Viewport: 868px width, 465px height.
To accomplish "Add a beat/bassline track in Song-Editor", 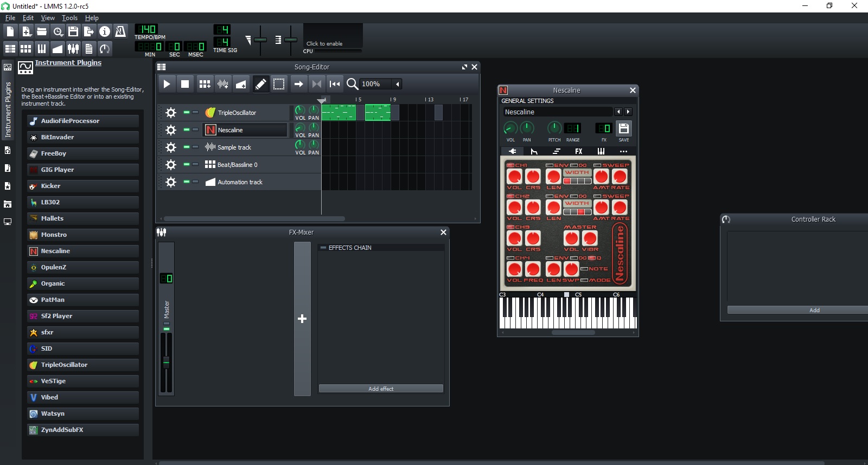I will click(205, 84).
